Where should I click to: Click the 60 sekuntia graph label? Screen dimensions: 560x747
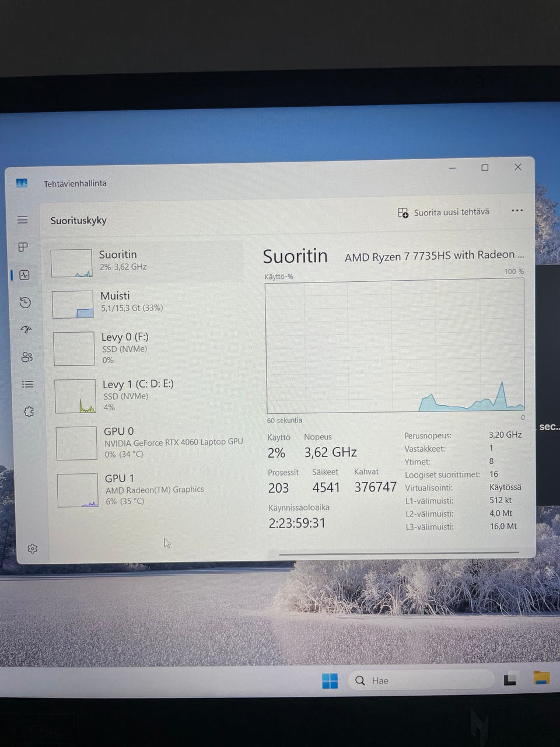[x=285, y=420]
